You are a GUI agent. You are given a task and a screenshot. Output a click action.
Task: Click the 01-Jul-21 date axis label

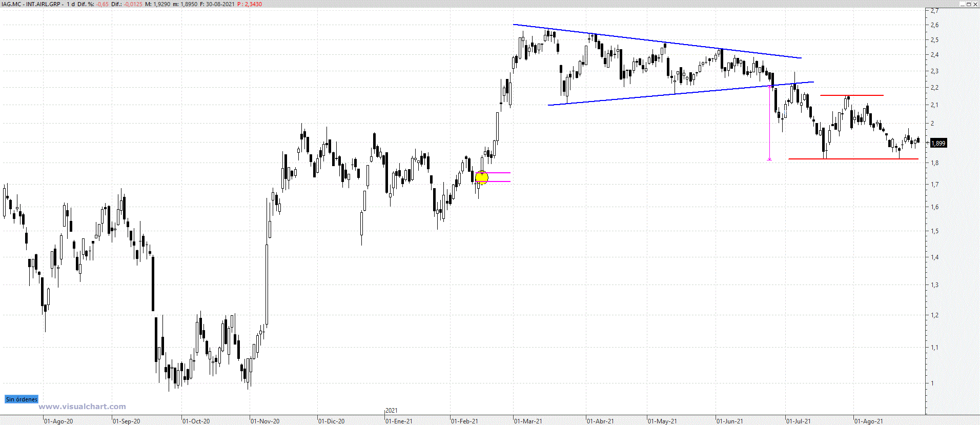799,421
